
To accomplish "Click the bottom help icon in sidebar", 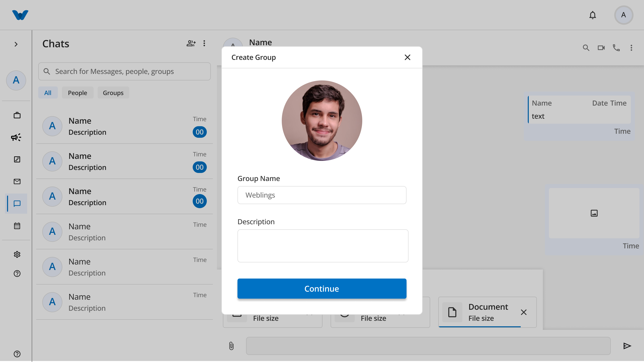I will point(17,354).
